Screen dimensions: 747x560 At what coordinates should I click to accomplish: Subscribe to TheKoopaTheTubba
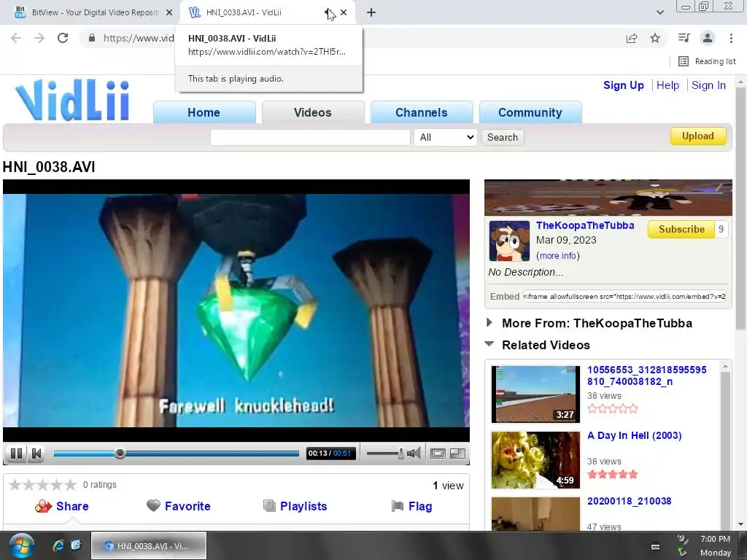click(681, 230)
